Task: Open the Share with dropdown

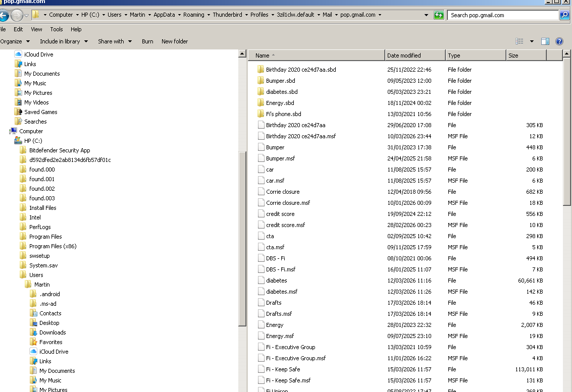Action: [x=115, y=41]
